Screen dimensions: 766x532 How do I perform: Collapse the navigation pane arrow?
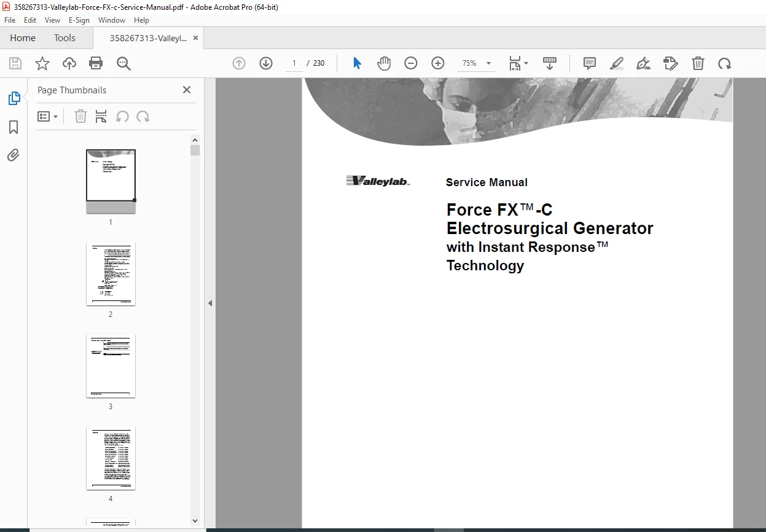[210, 303]
